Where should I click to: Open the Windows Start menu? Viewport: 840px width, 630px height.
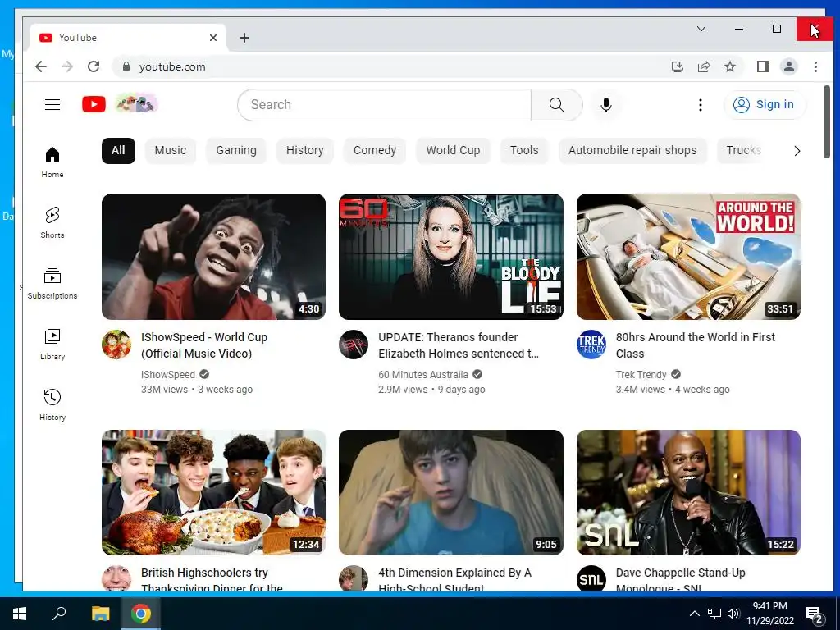click(20, 614)
